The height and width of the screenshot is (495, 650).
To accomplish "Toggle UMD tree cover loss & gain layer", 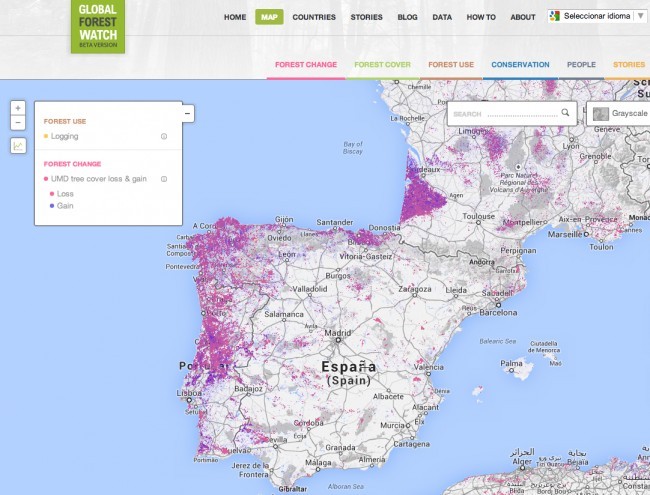I will pos(99,179).
